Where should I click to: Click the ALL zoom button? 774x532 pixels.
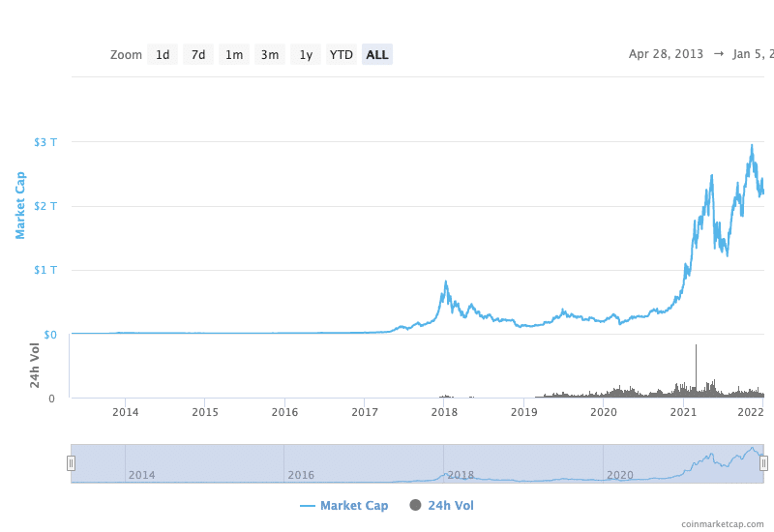pyautogui.click(x=377, y=55)
